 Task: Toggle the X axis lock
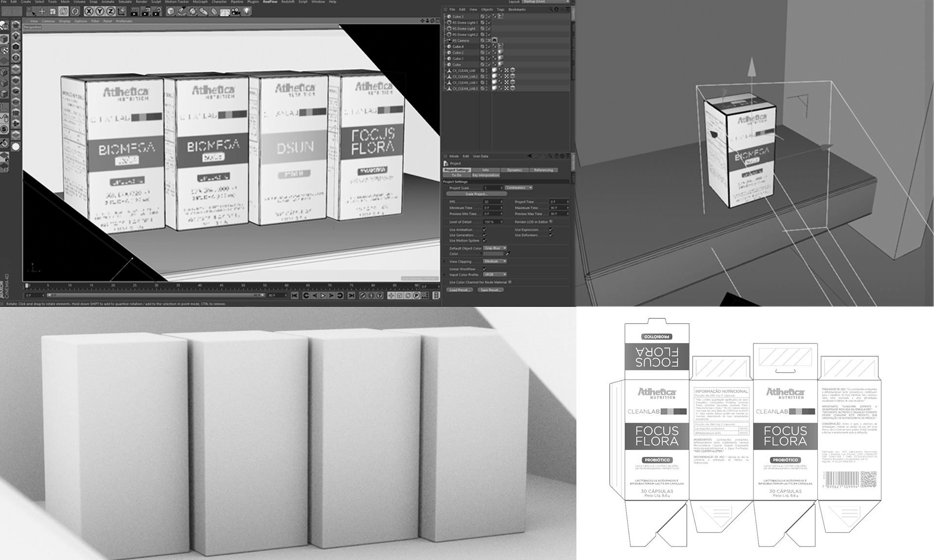click(89, 11)
